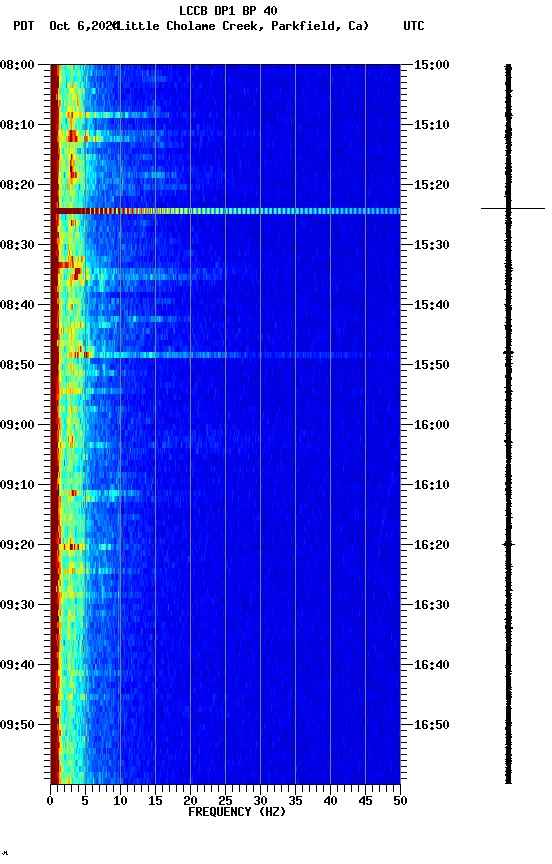
Task: Click the large seismogram spike near 15:24
Action: [x=513, y=208]
